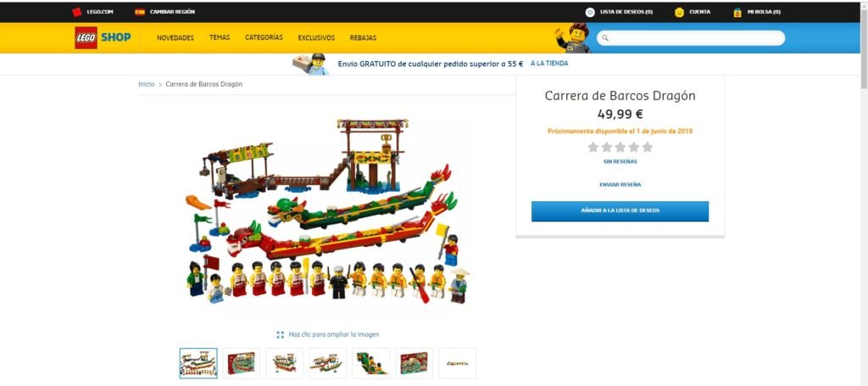Viewport: 868px width, 386px height.
Task: Click the Añadir a la lista de deseos button
Action: point(620,211)
